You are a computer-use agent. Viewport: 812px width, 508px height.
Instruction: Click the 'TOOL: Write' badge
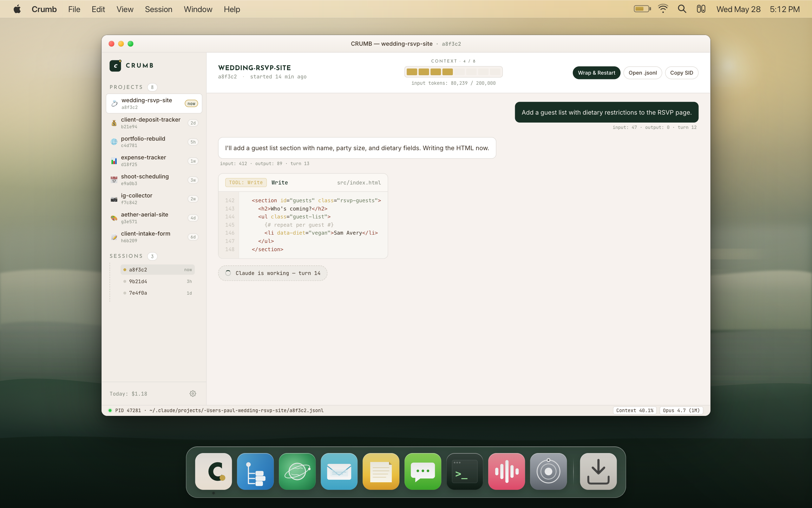point(246,183)
